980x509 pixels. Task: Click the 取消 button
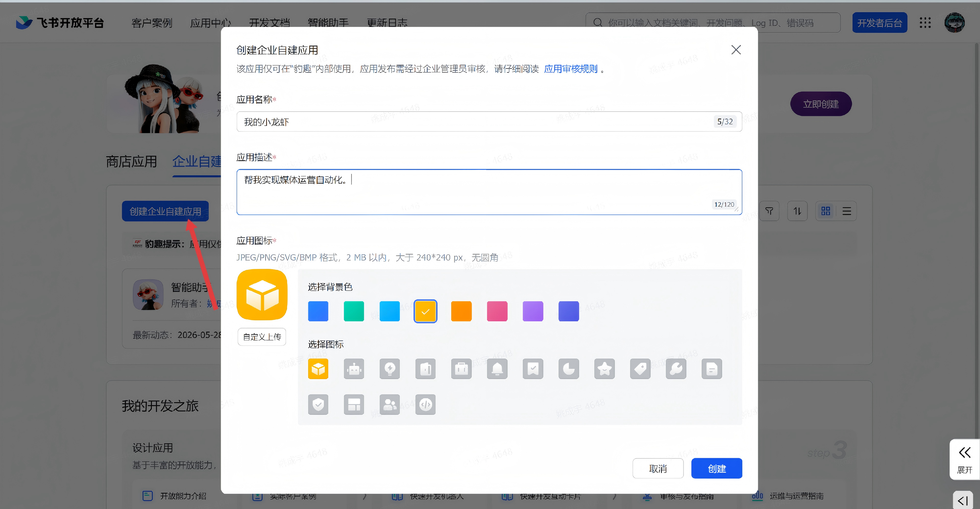pyautogui.click(x=658, y=468)
